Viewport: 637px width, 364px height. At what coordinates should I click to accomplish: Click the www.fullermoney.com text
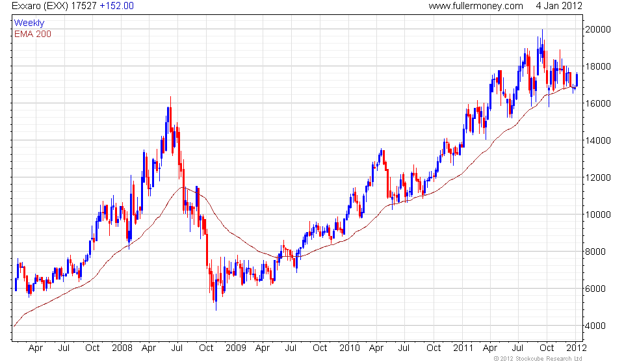coord(476,6)
